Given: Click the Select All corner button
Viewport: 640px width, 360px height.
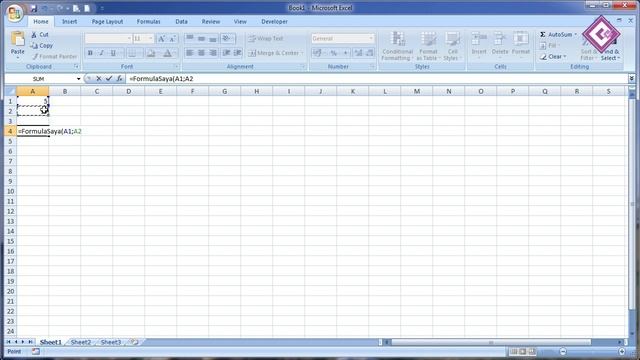Looking at the screenshot, I should (10, 91).
